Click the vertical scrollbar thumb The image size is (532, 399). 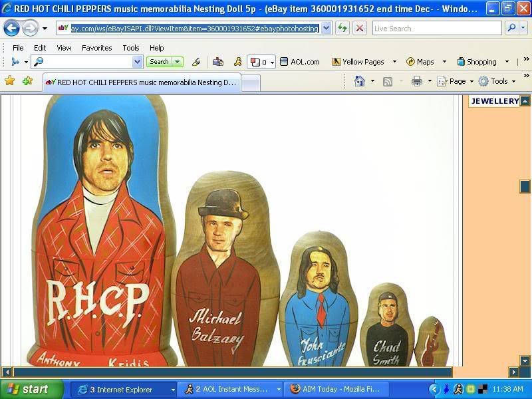pos(525,186)
